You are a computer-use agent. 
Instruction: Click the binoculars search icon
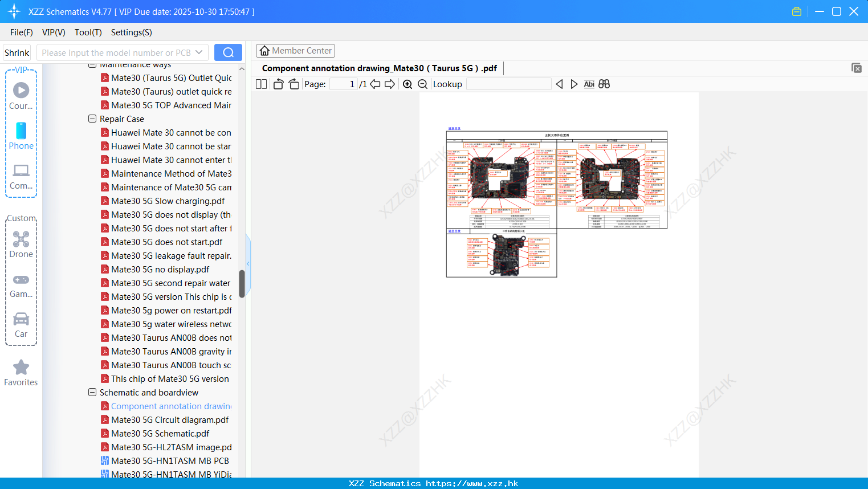(604, 84)
